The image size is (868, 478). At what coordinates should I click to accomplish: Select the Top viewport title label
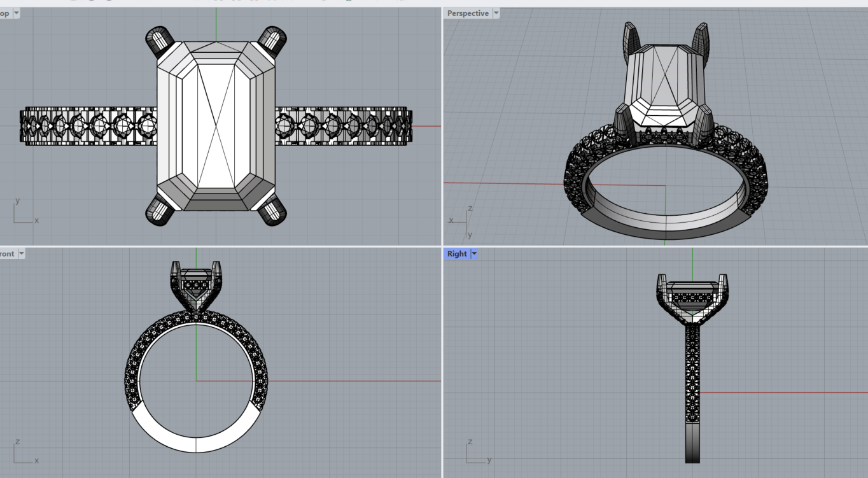[5, 13]
